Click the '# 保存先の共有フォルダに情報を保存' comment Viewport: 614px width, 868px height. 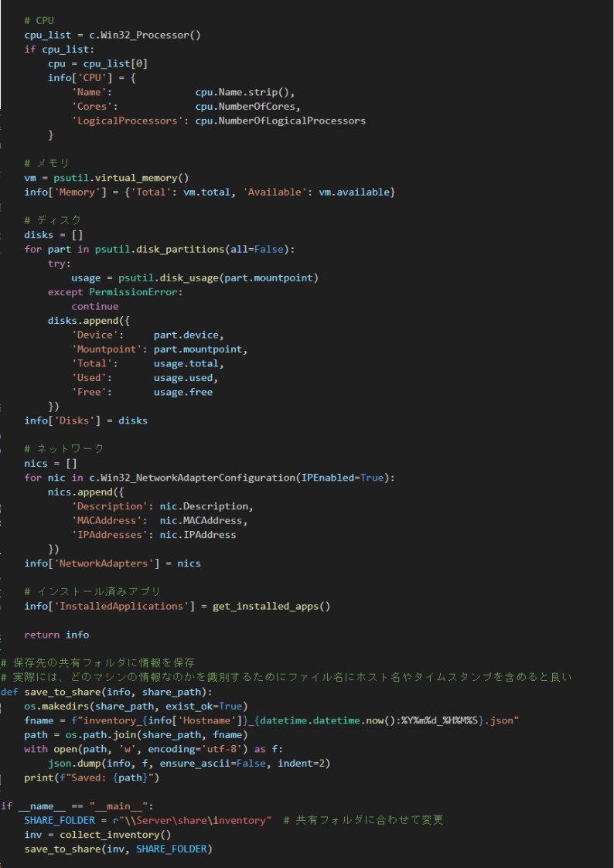coord(97,663)
